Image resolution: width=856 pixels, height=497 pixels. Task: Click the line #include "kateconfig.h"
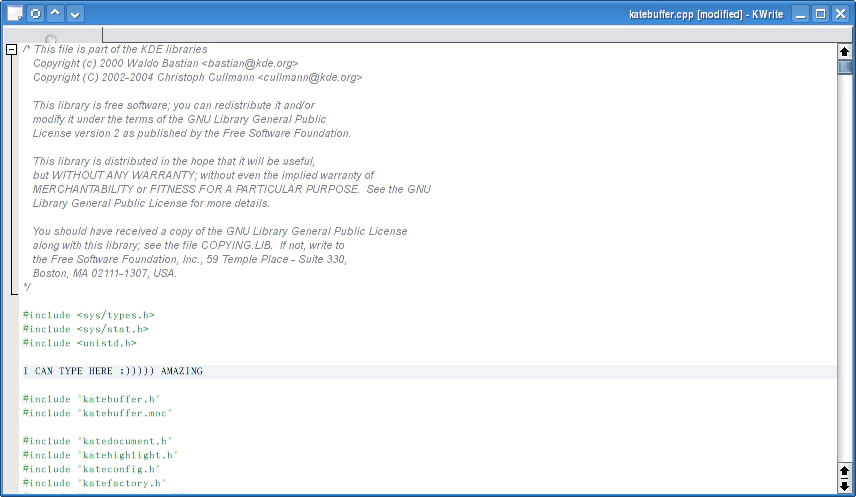point(92,470)
